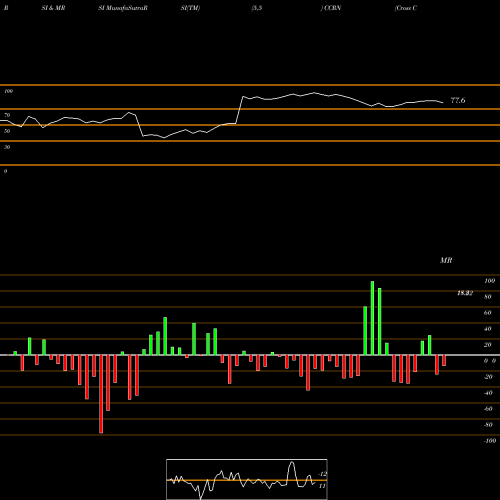
Task: Click the '11' label in mini chart
Action: click(x=322, y=486)
